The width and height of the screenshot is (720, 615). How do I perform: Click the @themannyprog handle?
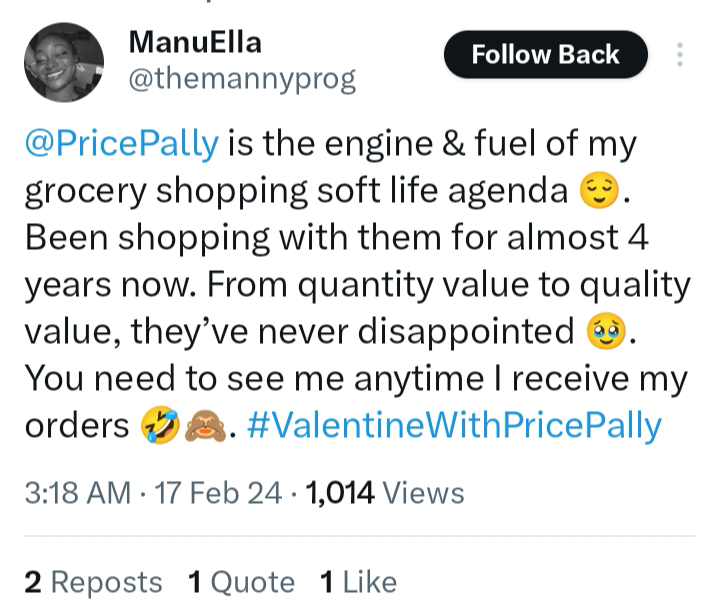[x=242, y=79]
